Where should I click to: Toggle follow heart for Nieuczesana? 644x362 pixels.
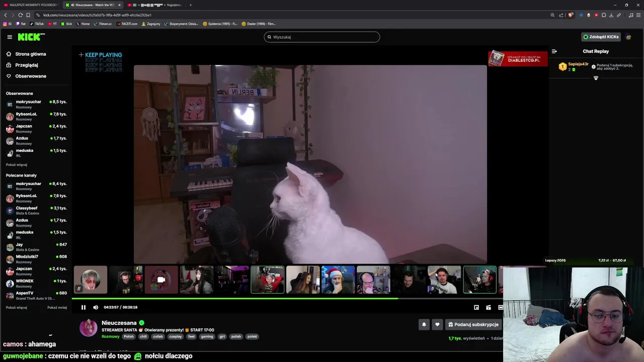[437, 324]
